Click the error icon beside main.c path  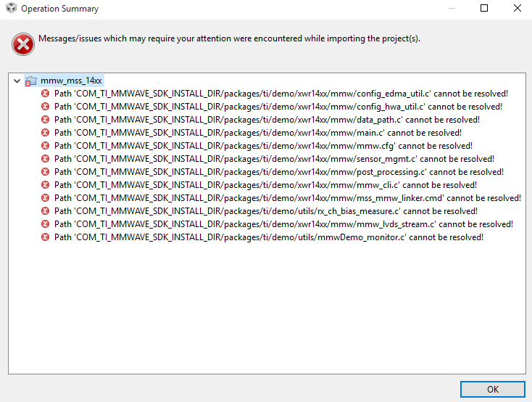46,133
